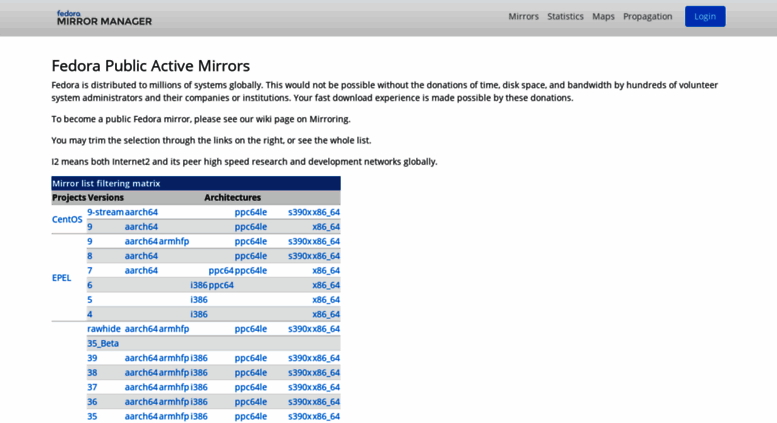Open i386 for EPEL 5

199,300
